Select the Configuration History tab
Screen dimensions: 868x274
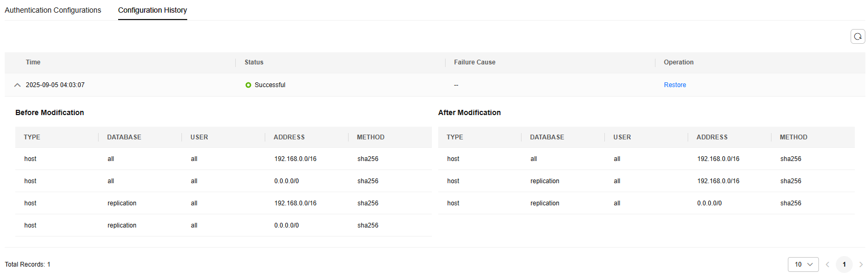point(152,10)
